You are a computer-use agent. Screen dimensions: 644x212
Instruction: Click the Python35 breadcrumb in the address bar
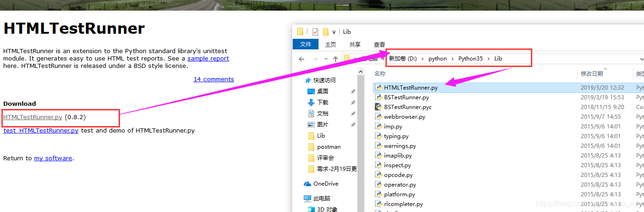point(470,59)
